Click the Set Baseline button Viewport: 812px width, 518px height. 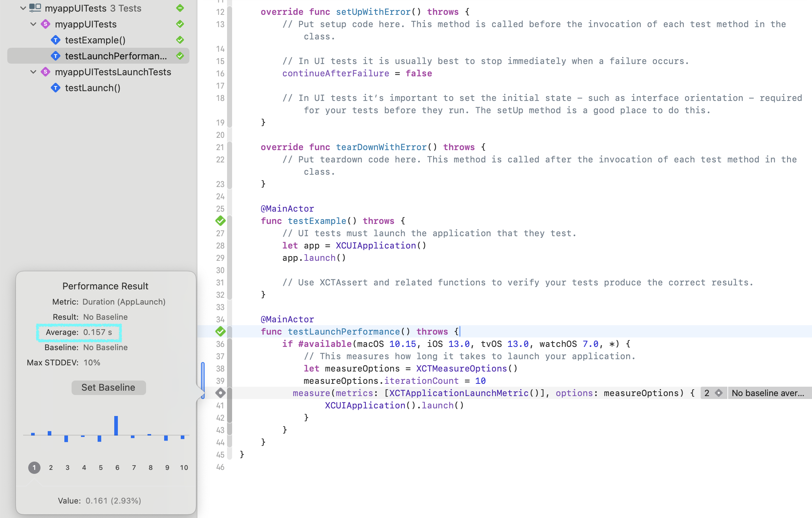(x=108, y=387)
